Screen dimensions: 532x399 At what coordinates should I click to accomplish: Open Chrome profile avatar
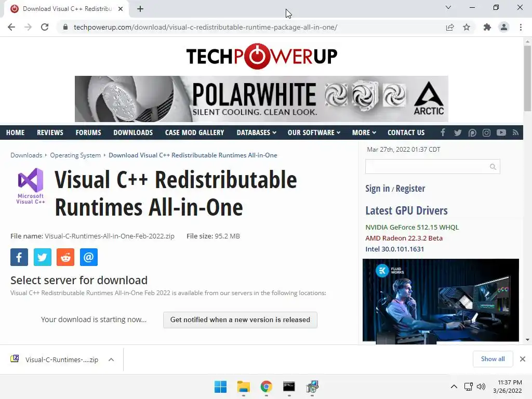[x=504, y=27]
